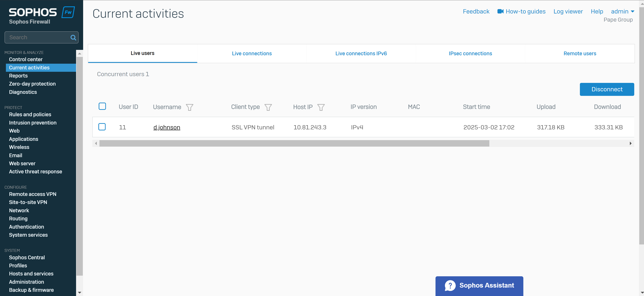
Task: Click the Upload column header
Action: [546, 107]
